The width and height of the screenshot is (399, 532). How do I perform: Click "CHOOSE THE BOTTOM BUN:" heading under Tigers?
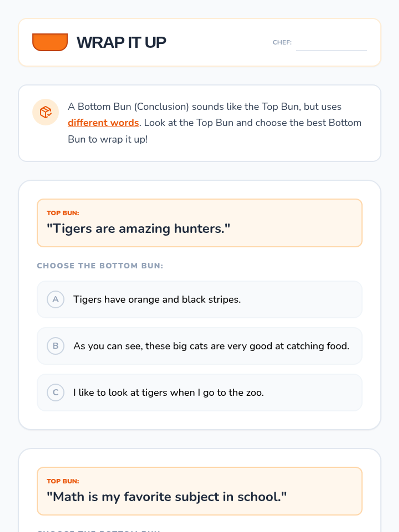(x=100, y=266)
